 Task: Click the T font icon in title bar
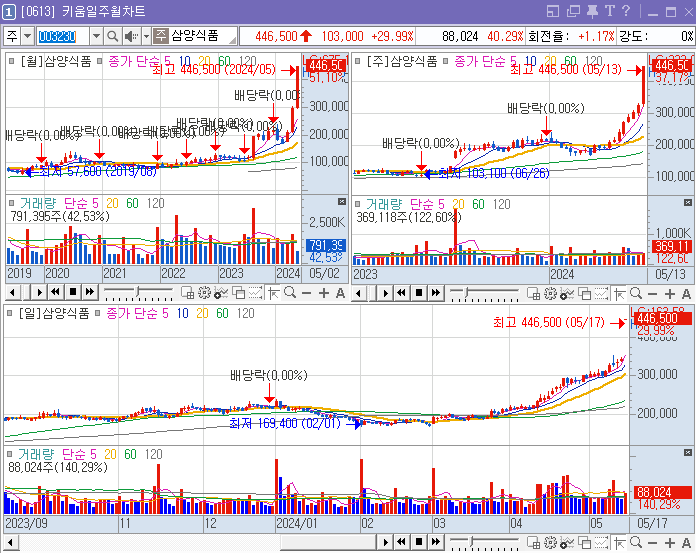610,11
